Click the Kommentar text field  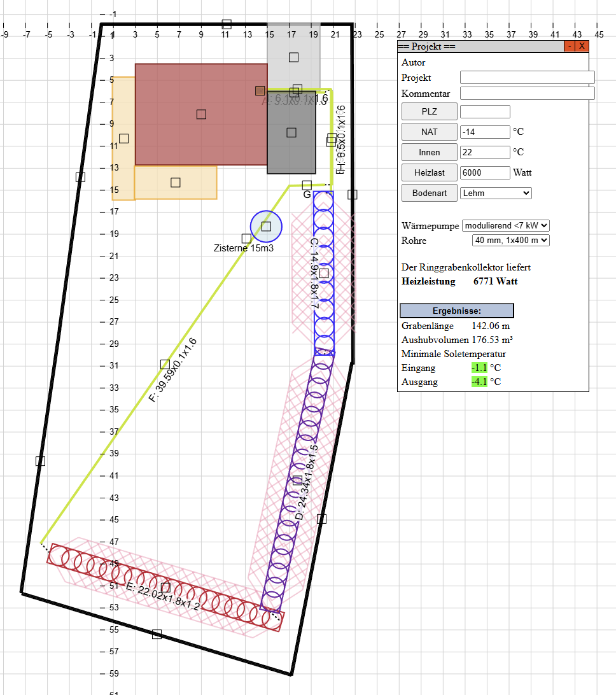click(x=527, y=94)
